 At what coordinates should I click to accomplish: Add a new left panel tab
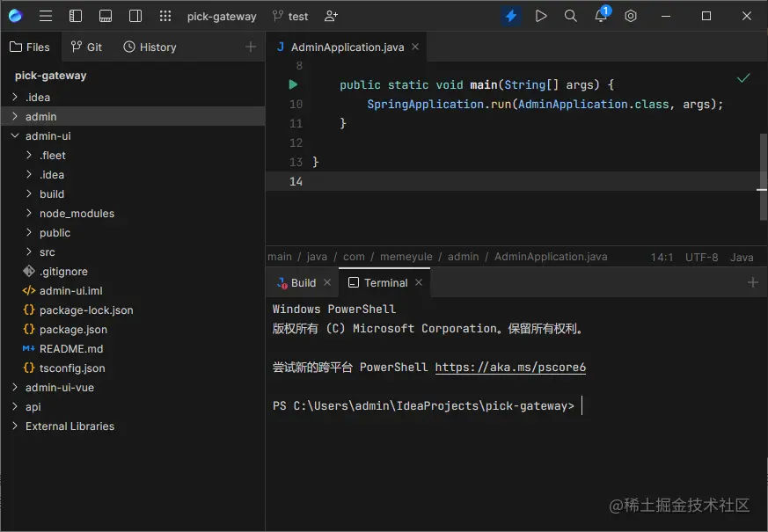[251, 47]
